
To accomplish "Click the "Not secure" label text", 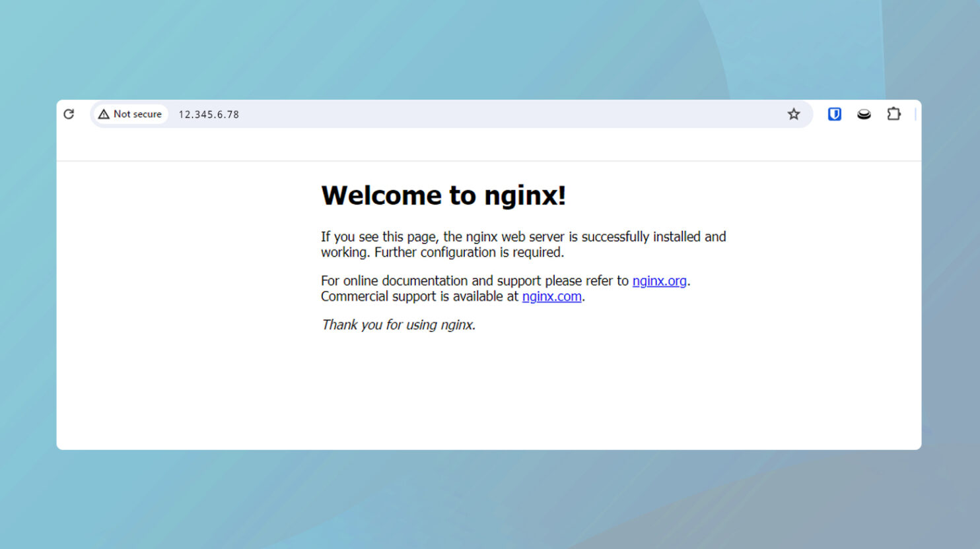I will (137, 114).
